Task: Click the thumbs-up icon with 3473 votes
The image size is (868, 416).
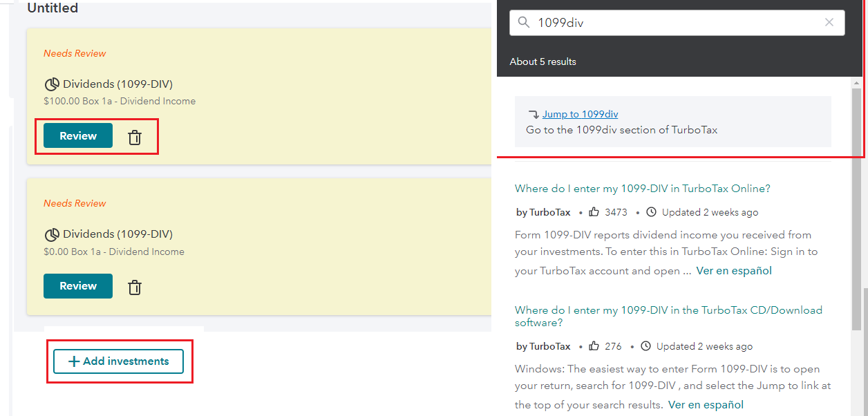Action: click(594, 212)
